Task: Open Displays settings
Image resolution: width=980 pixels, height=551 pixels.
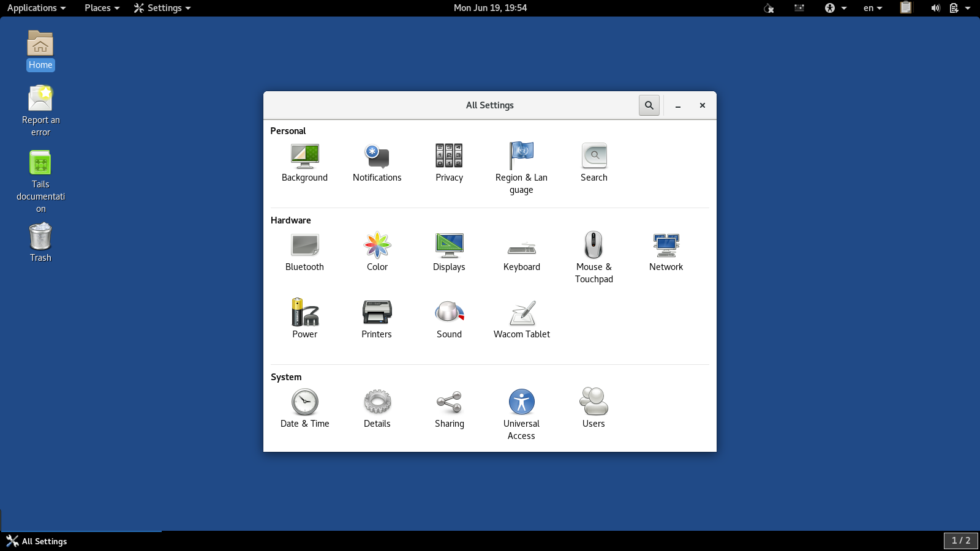Action: click(x=449, y=252)
